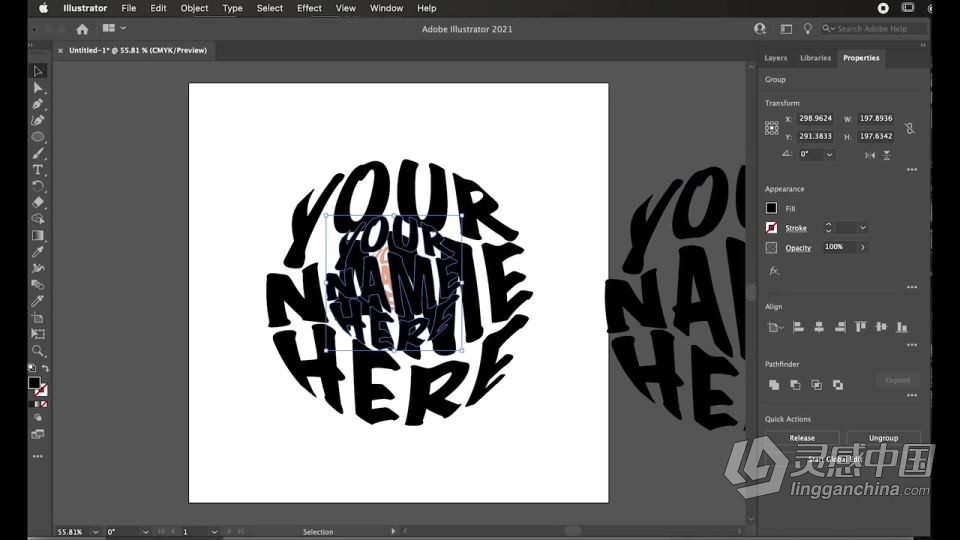Open the Window menu

(386, 8)
